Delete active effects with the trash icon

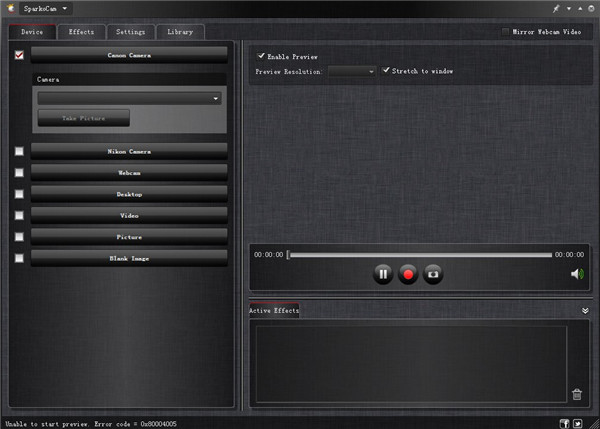(x=577, y=394)
